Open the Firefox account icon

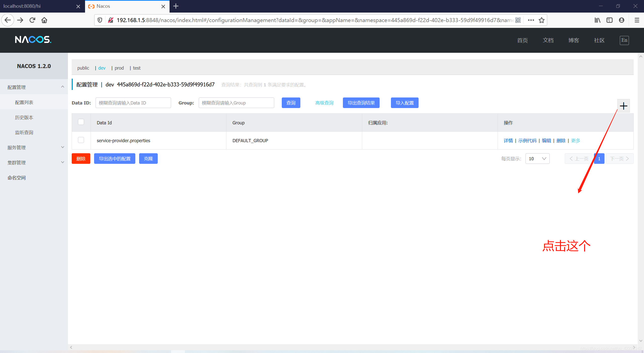click(x=622, y=20)
